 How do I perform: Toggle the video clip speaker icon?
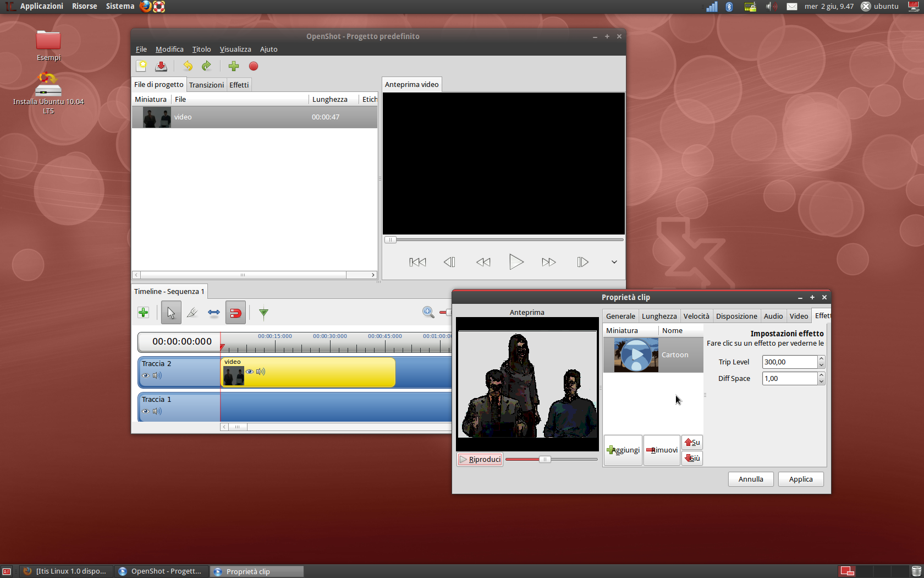pyautogui.click(x=261, y=372)
